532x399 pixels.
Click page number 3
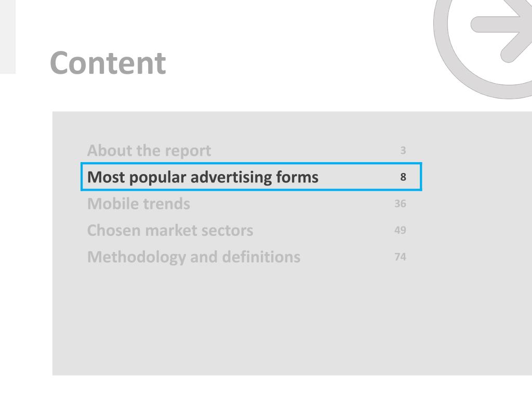pyautogui.click(x=403, y=150)
